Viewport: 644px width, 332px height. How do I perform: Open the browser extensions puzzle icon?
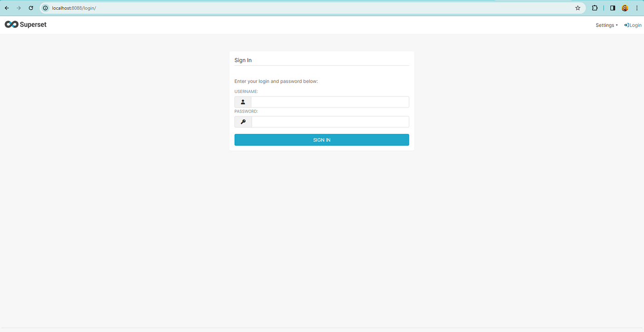point(595,8)
